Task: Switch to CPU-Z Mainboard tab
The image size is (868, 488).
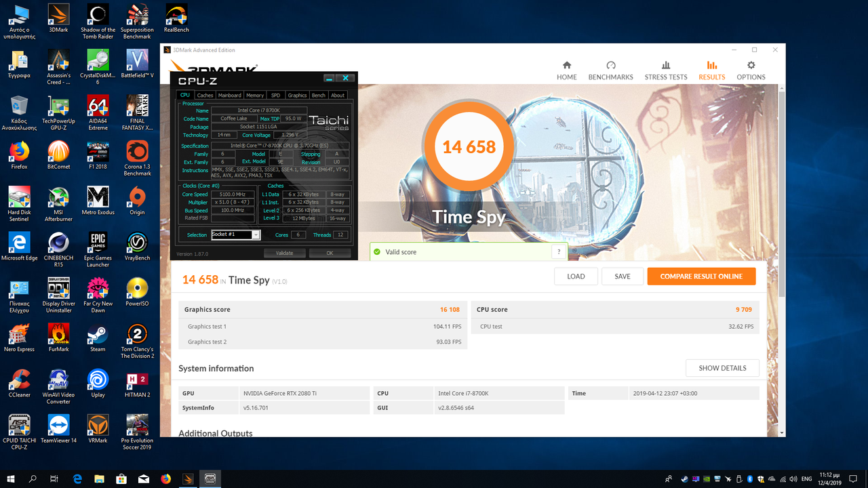Action: [229, 96]
